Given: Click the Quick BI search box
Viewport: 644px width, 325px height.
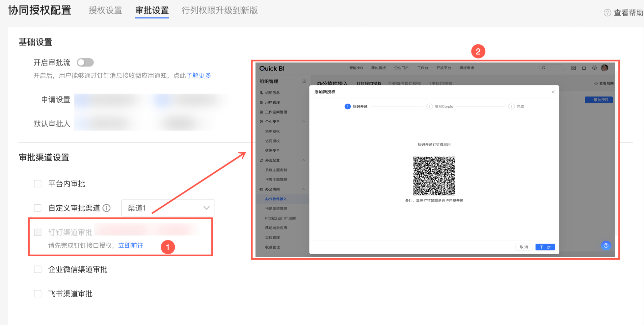Looking at the screenshot, I should pos(552,68).
